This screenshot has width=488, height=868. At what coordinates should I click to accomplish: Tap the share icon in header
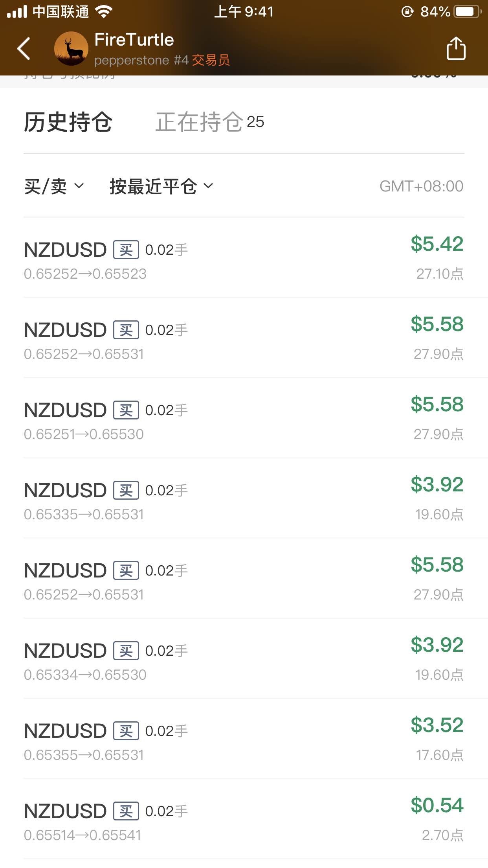click(456, 48)
